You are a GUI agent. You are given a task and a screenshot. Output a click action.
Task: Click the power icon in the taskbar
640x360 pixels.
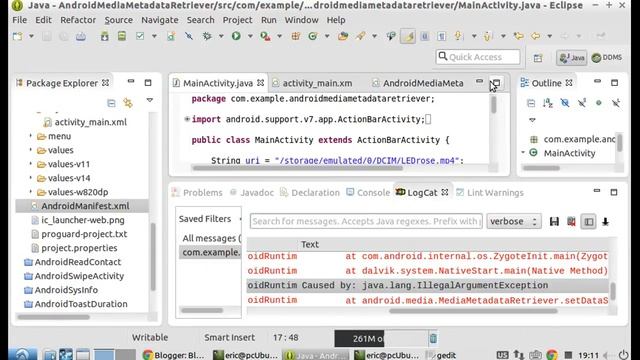(623, 355)
